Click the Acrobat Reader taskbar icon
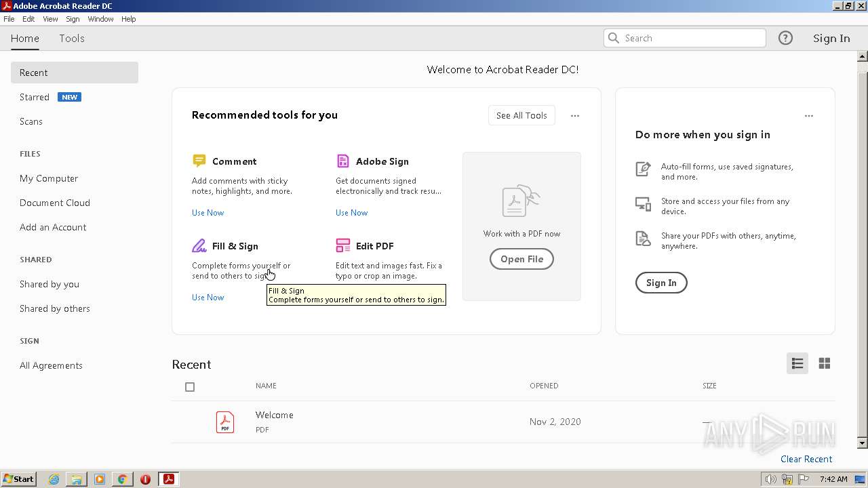This screenshot has width=868, height=488. (x=168, y=479)
